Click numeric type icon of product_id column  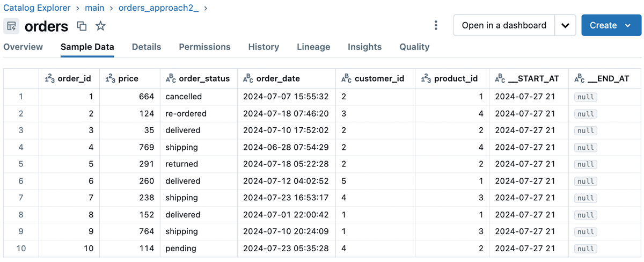(x=426, y=78)
